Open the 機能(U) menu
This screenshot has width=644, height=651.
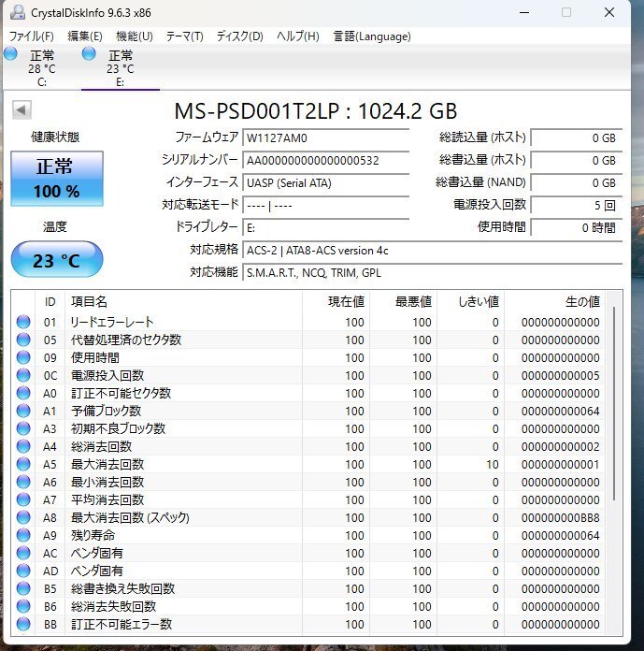click(x=135, y=36)
